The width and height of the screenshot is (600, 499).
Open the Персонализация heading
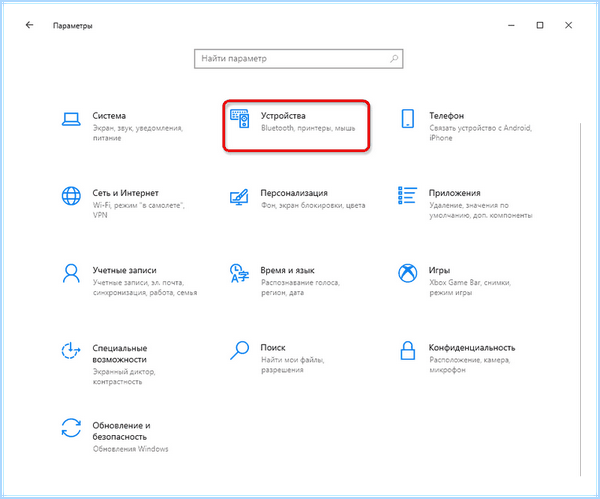pos(294,193)
